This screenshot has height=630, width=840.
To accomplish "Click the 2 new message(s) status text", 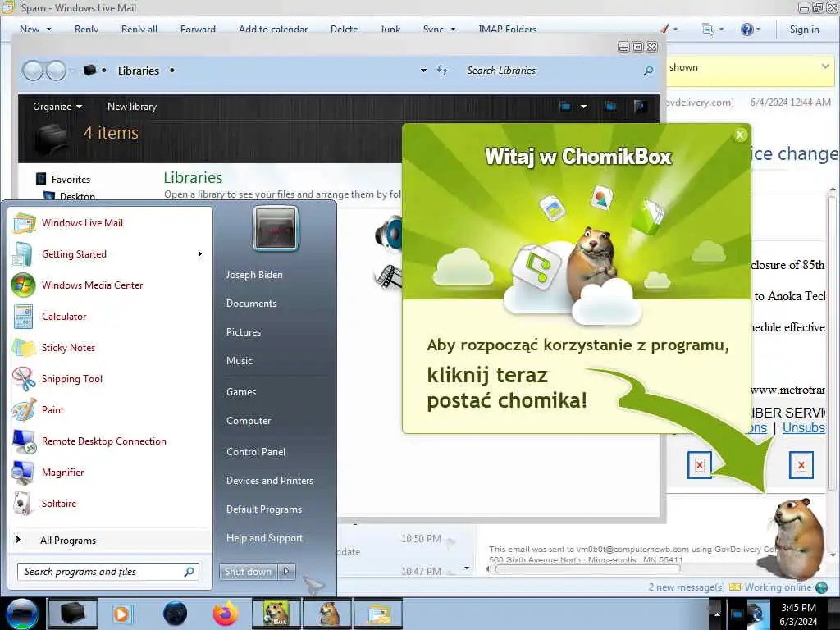I will [x=687, y=587].
